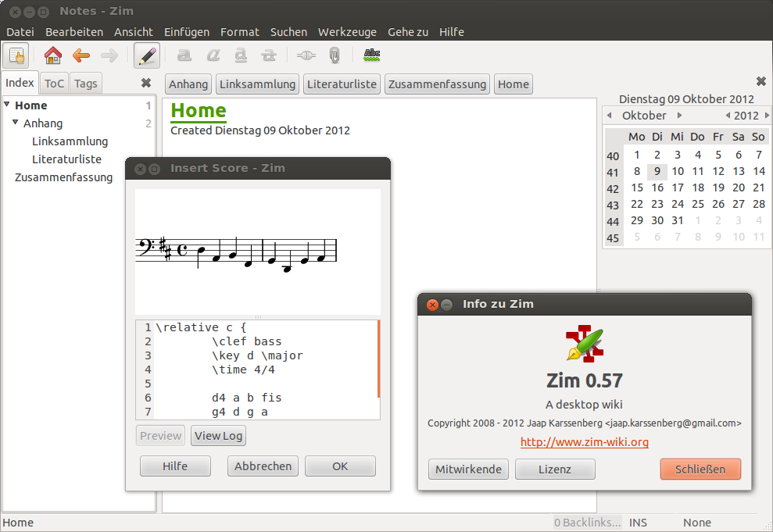Screen dimensions: 773x532
Task: Toggle the pencil edit-mode button
Action: point(147,55)
